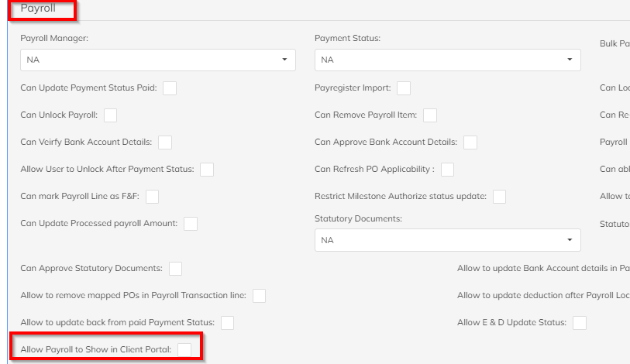Image resolution: width=630 pixels, height=364 pixels.
Task: Enable Allow Payroll to Show in Client Portal
Action: tap(184, 350)
